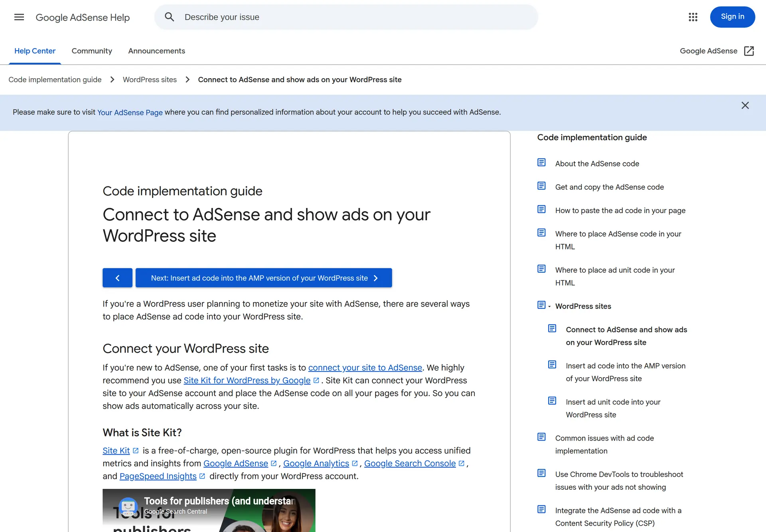Open Where to place AdSense code in your HTML
Viewport: 766px width, 532px height.
click(618, 240)
